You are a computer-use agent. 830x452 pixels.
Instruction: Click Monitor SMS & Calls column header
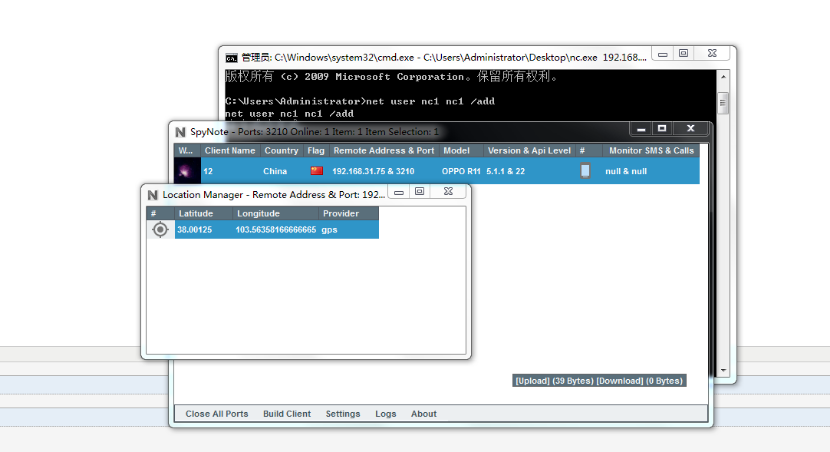[x=651, y=150]
